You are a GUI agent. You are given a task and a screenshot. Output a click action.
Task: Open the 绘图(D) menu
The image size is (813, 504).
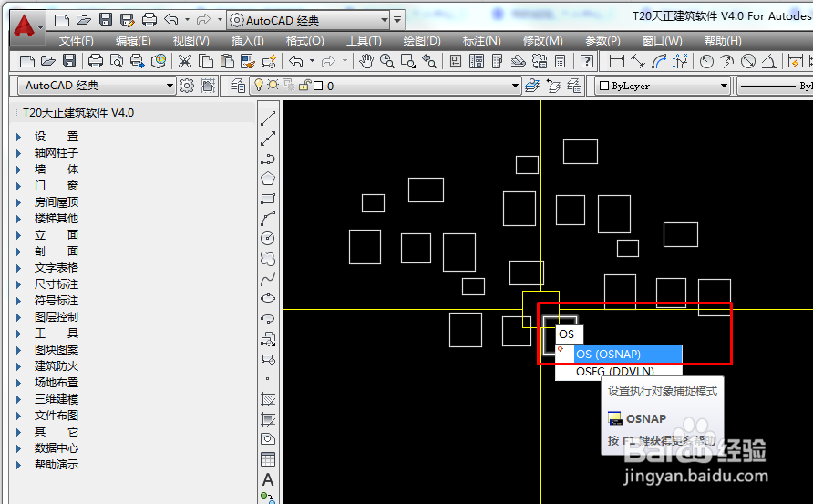(422, 40)
